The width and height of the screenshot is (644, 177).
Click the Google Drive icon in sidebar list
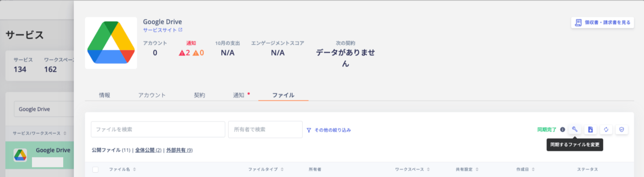coord(20,155)
